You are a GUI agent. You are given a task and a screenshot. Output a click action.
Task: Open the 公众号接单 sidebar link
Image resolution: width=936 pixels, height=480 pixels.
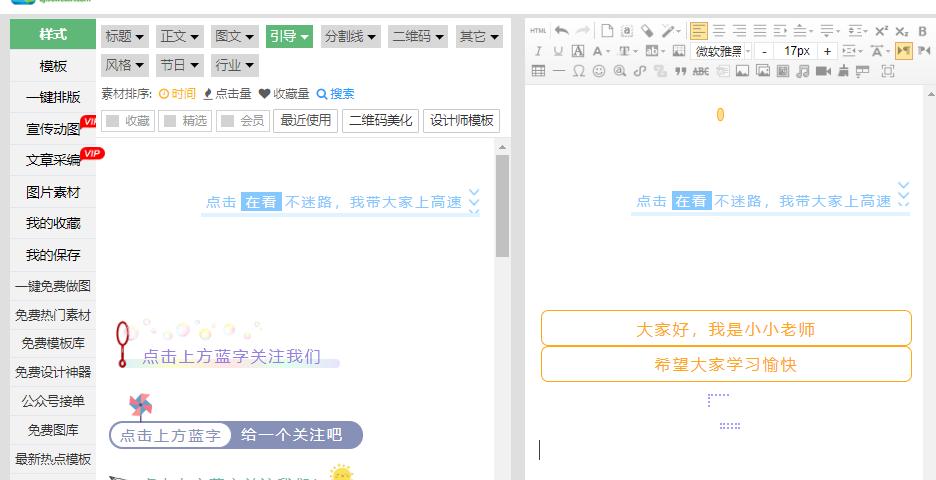pos(53,401)
